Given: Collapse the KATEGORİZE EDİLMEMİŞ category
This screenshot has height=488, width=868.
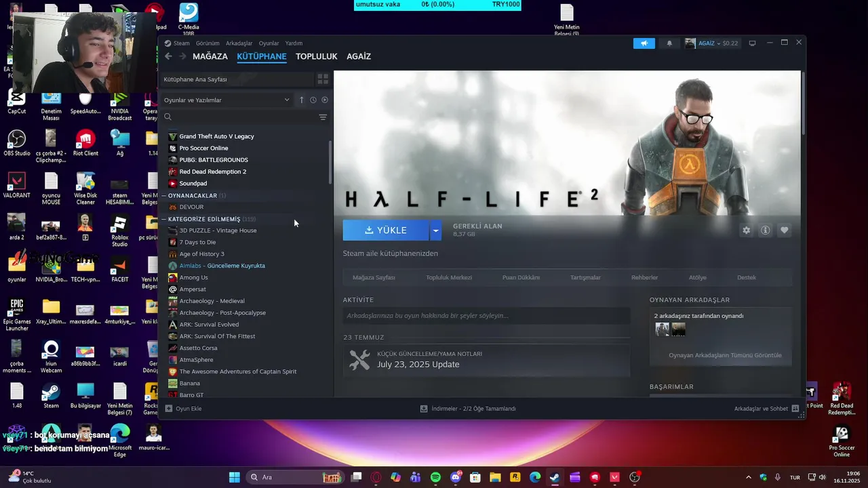Looking at the screenshot, I should [163, 219].
